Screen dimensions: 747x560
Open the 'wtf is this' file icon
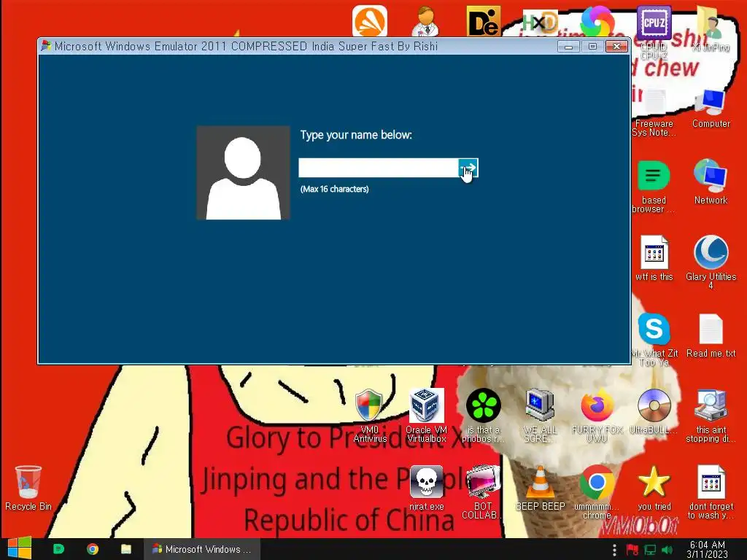654,258
